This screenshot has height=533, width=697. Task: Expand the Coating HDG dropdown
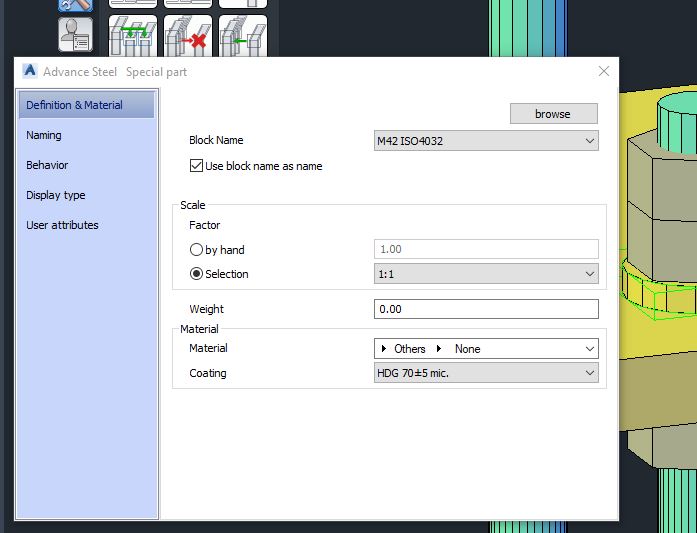[486, 373]
